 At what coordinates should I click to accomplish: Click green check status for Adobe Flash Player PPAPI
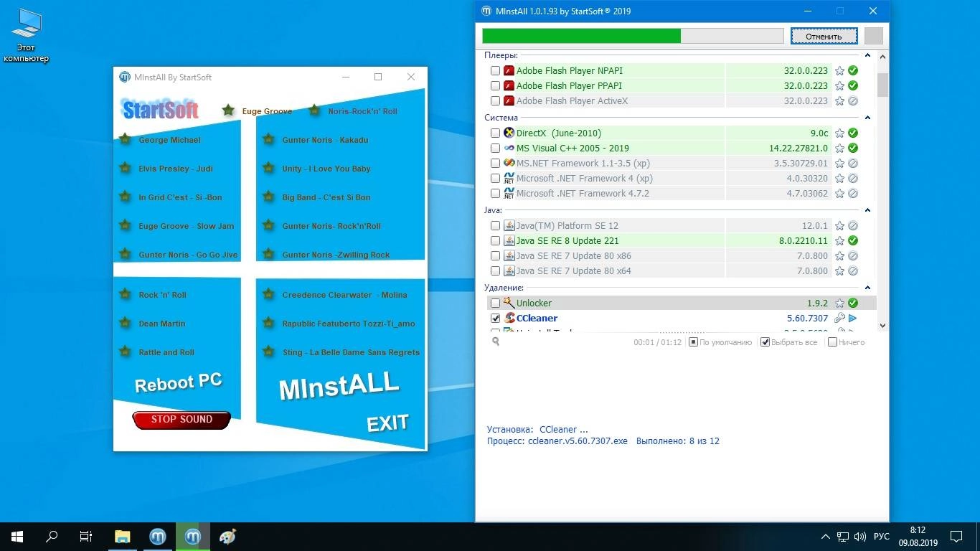[853, 86]
